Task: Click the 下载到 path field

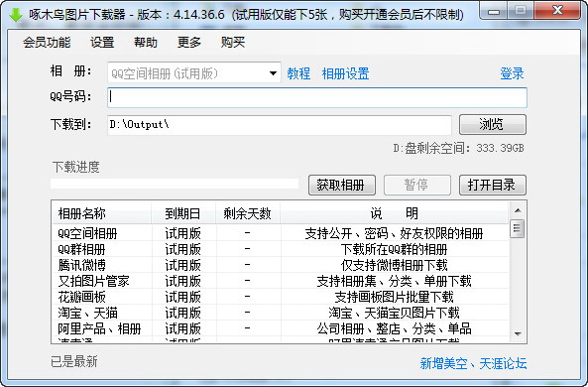Action: (x=280, y=125)
